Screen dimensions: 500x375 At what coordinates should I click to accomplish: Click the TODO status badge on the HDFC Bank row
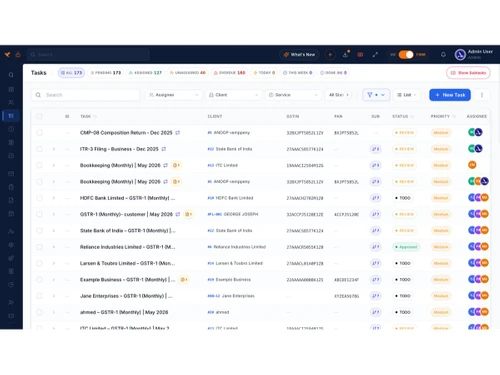point(403,198)
